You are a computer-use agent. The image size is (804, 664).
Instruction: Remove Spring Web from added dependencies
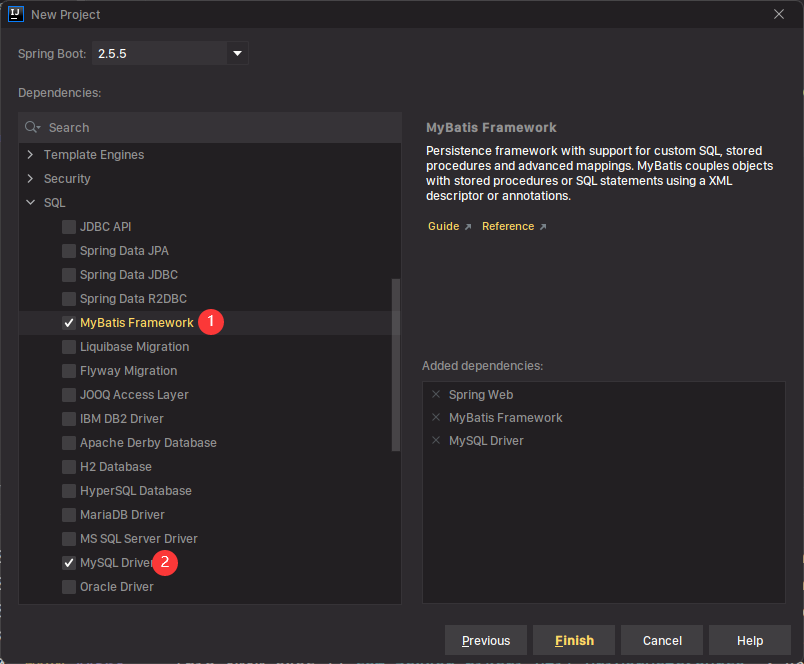pyautogui.click(x=436, y=394)
